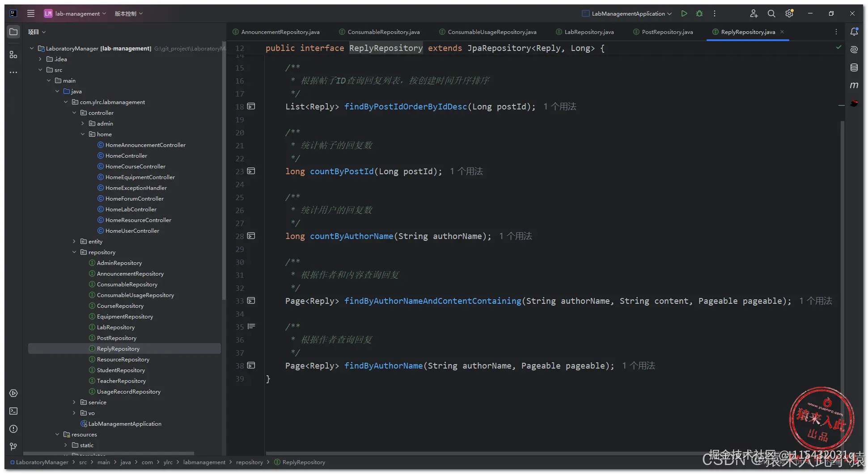The width and height of the screenshot is (868, 474).
Task: Click repository in the breadcrumb bar
Action: click(x=250, y=462)
